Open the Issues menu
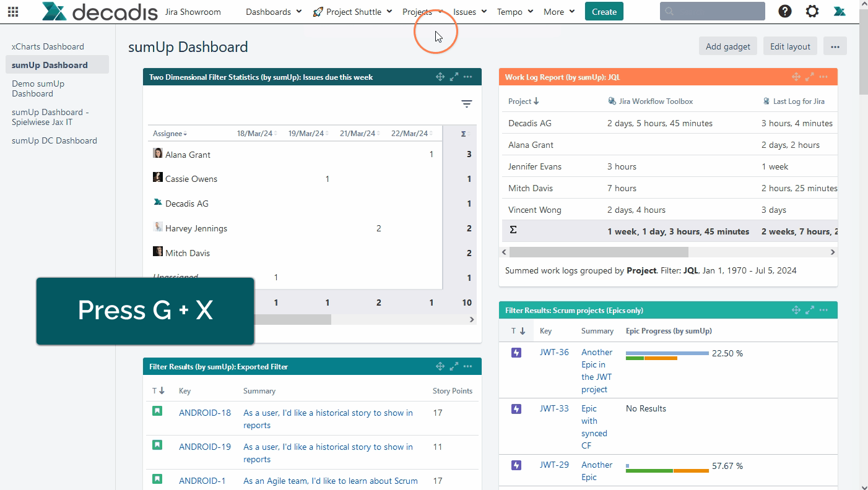The image size is (868, 490). (470, 12)
